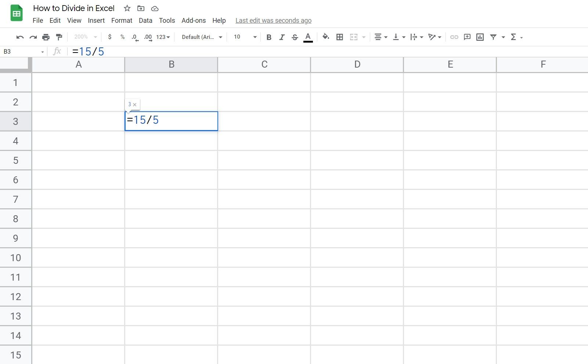Viewport: 588px width, 364px height.
Task: Increase decimal places
Action: pyautogui.click(x=148, y=37)
